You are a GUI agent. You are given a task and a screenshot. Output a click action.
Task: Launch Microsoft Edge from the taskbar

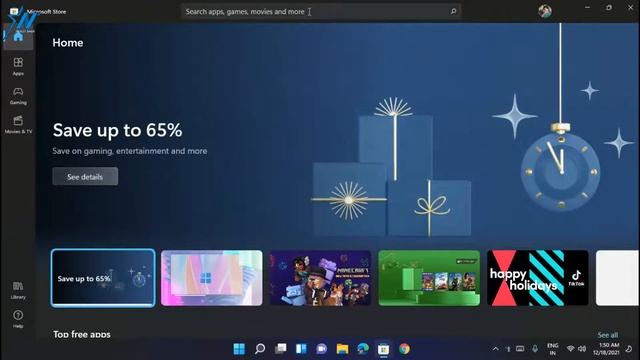tap(363, 349)
